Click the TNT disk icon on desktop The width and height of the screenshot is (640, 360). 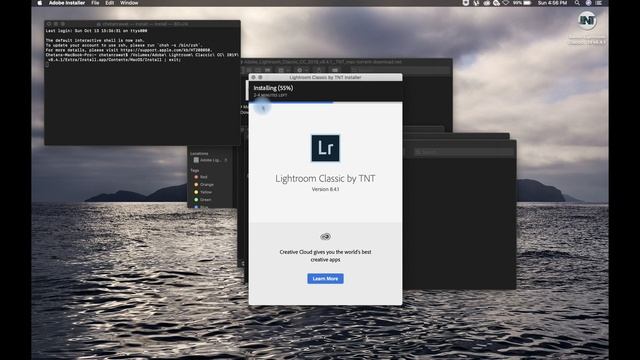587,20
